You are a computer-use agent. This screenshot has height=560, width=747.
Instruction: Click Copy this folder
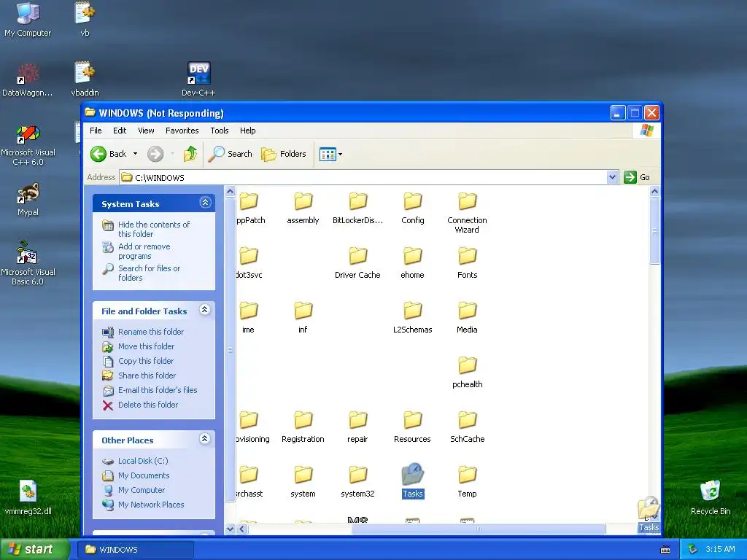145,361
